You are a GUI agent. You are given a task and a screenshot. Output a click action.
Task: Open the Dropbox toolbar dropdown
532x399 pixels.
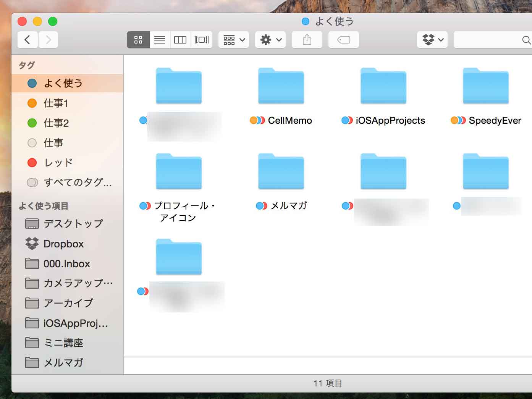(432, 40)
